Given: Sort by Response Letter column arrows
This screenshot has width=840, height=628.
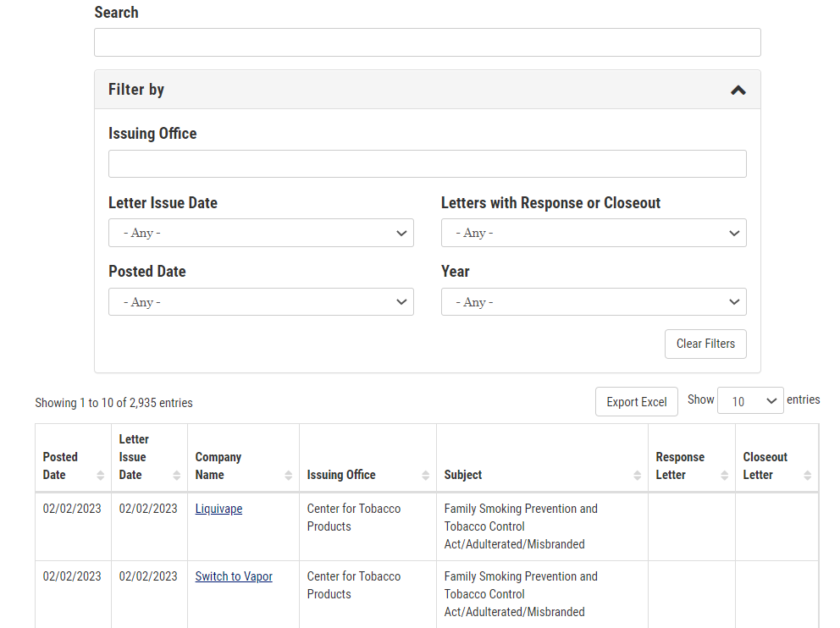Looking at the screenshot, I should click(724, 476).
